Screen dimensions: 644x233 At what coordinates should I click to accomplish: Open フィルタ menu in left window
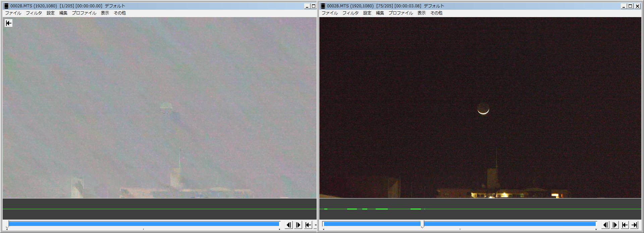(x=34, y=13)
